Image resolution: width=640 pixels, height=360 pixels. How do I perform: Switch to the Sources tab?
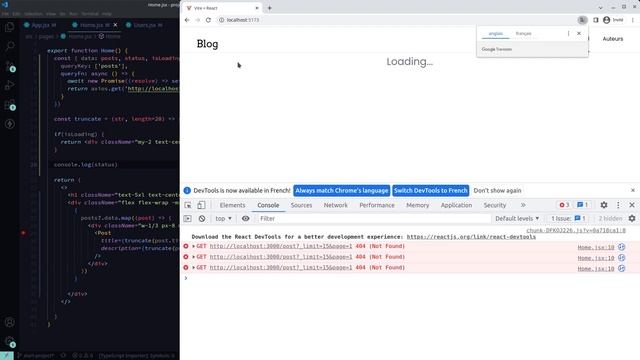point(301,205)
